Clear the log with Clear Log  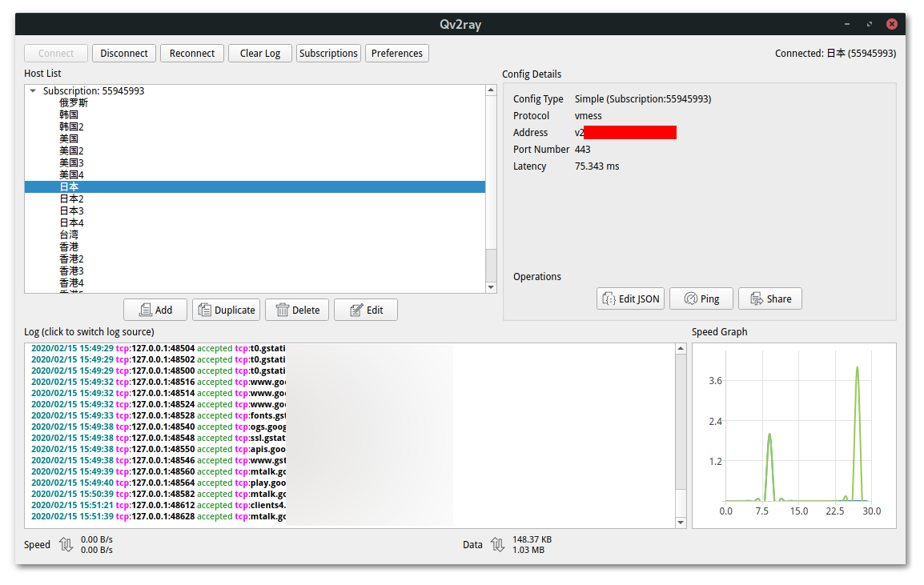point(260,54)
